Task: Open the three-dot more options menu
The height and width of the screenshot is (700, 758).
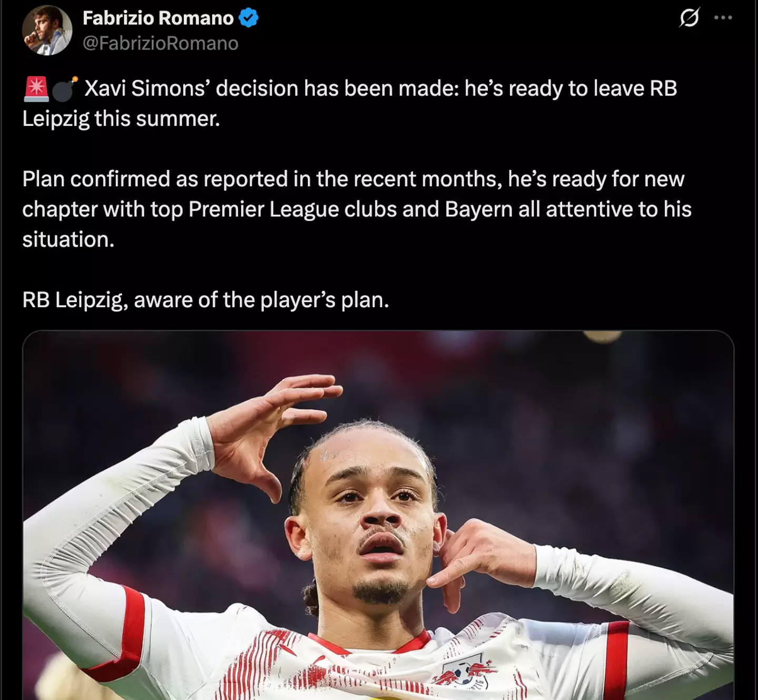Action: point(723,17)
